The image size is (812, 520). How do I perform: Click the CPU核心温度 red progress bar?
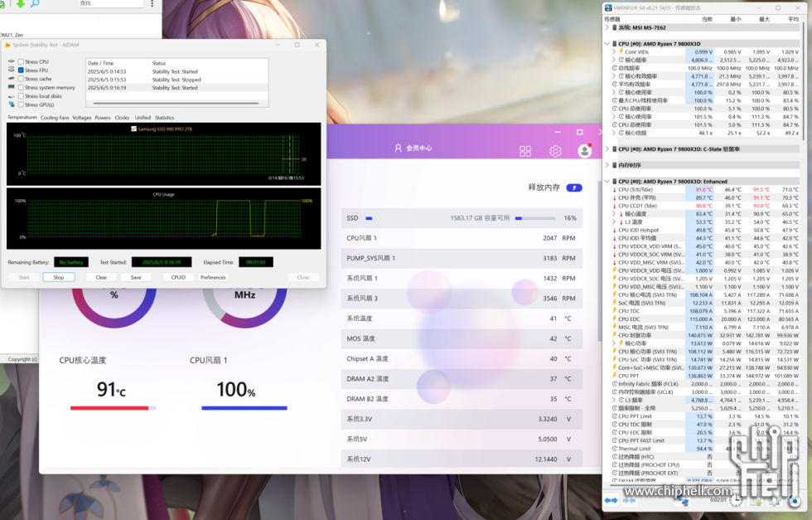[x=113, y=408]
